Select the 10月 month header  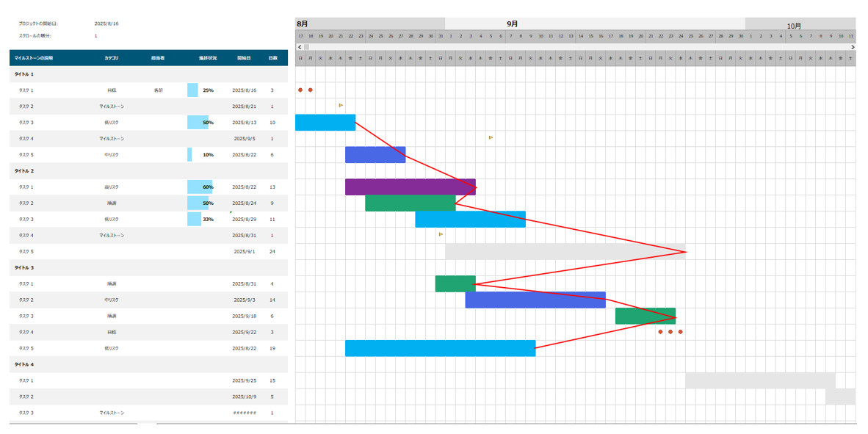(x=794, y=26)
